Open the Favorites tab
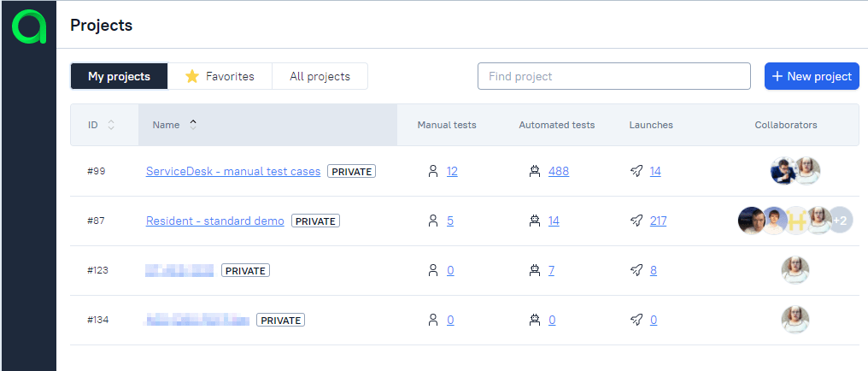Screen dimensions: 868x371 220,76
